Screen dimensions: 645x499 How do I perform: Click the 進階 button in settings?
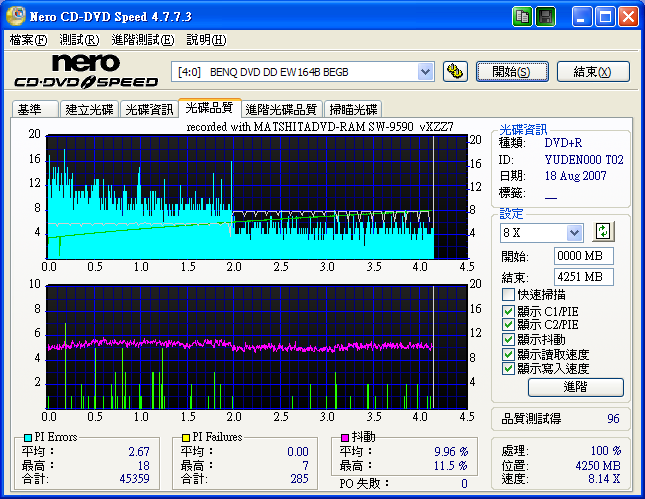pos(575,387)
